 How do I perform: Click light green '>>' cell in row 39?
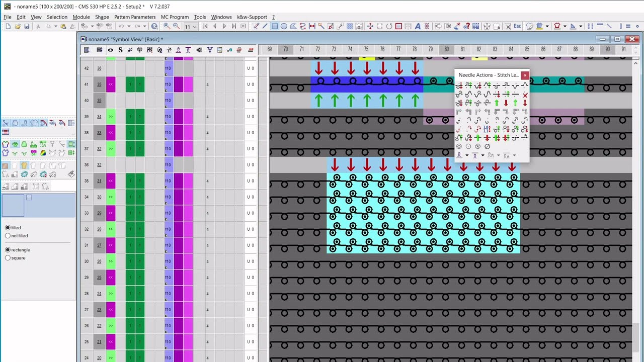pyautogui.click(x=111, y=117)
